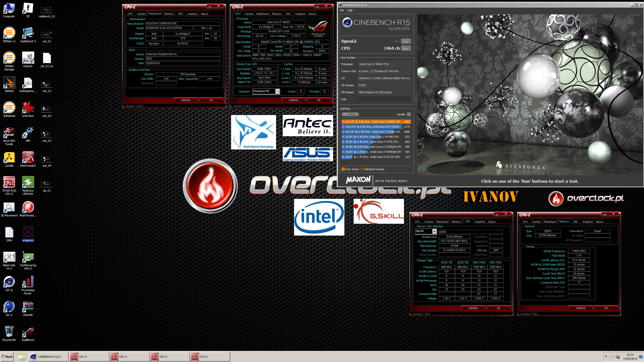644x362 pixels.
Task: Open Black Hole V4.2 benchmark icon
Action: 9,261
